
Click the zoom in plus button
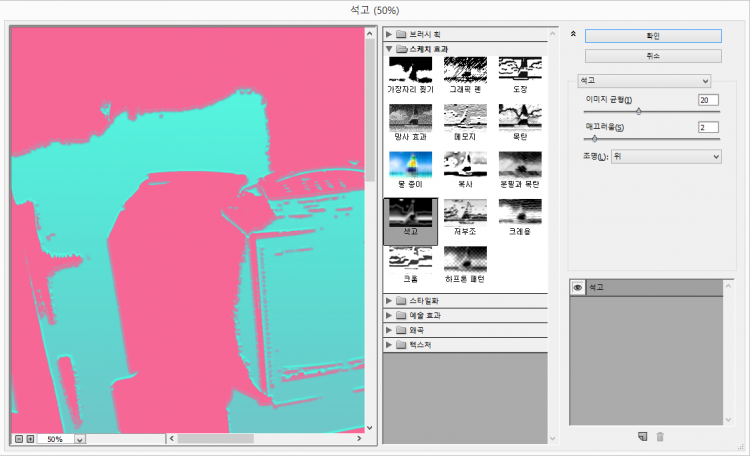(x=30, y=438)
